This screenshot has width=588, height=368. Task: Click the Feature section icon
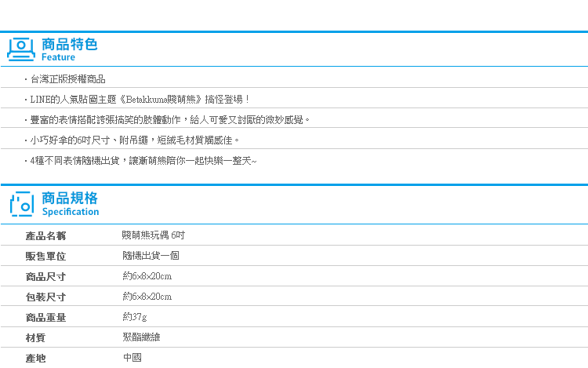point(21,49)
